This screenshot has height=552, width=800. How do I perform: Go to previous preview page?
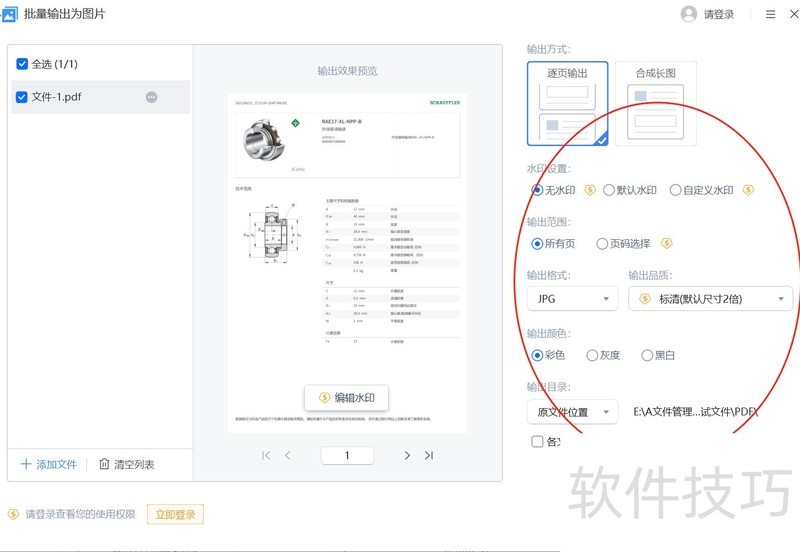tap(288, 455)
